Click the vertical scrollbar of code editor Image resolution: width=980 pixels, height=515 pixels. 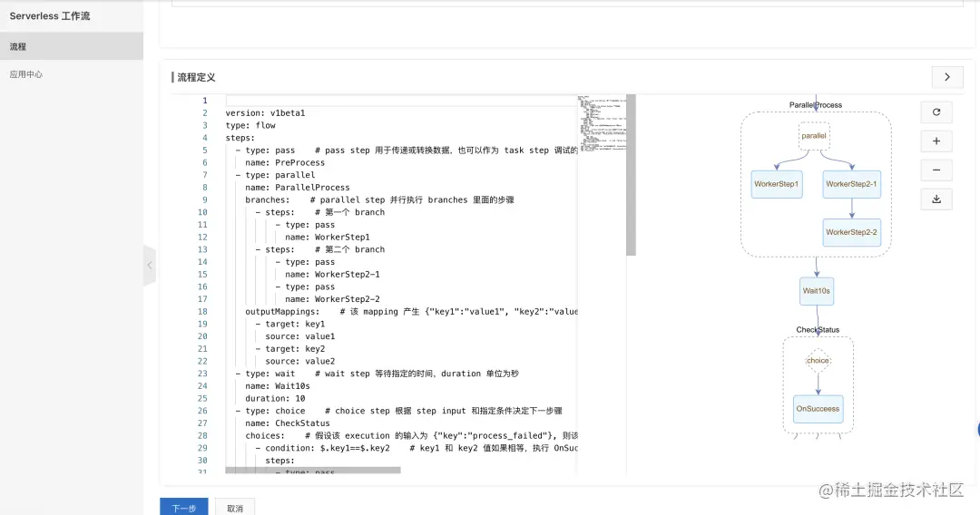[631, 175]
